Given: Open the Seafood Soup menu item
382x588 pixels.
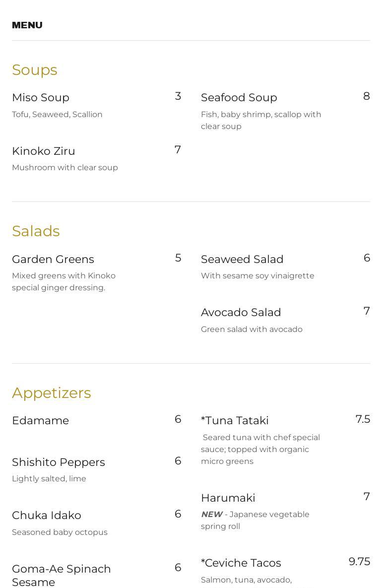Looking at the screenshot, I should coord(239,98).
